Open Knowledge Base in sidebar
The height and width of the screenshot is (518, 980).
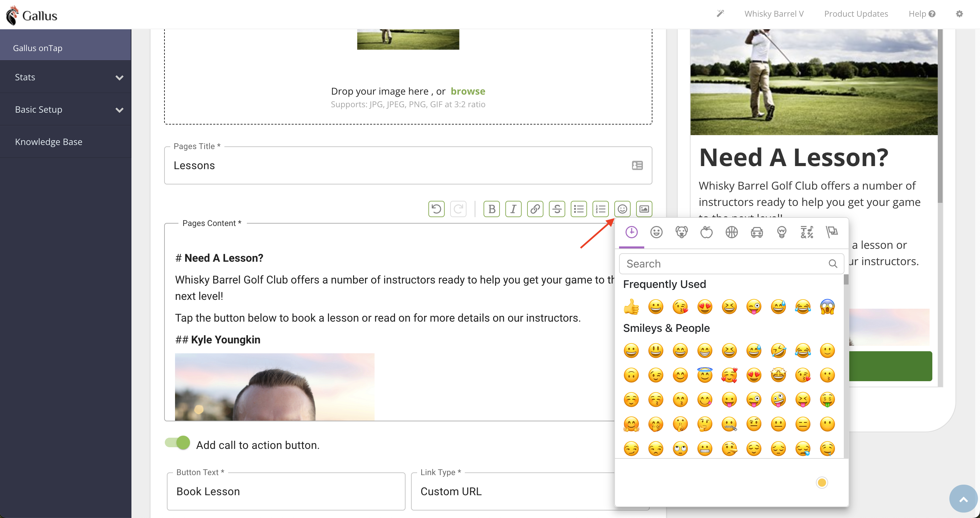(65, 142)
